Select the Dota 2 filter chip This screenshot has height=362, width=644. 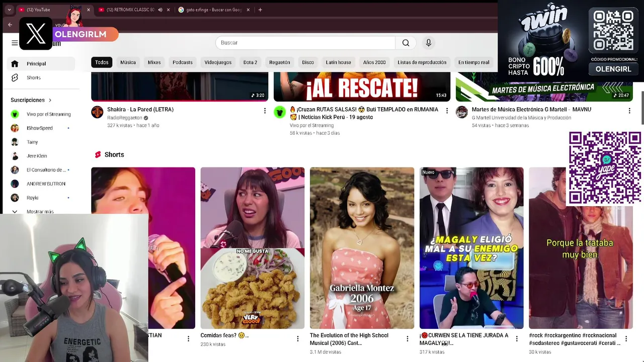[x=250, y=62]
